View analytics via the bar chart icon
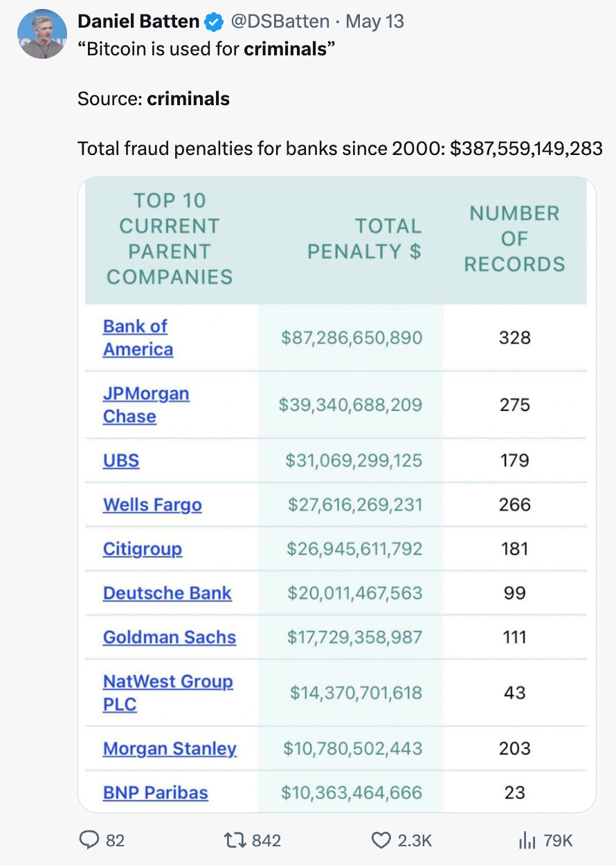The height and width of the screenshot is (865, 616). tap(525, 839)
